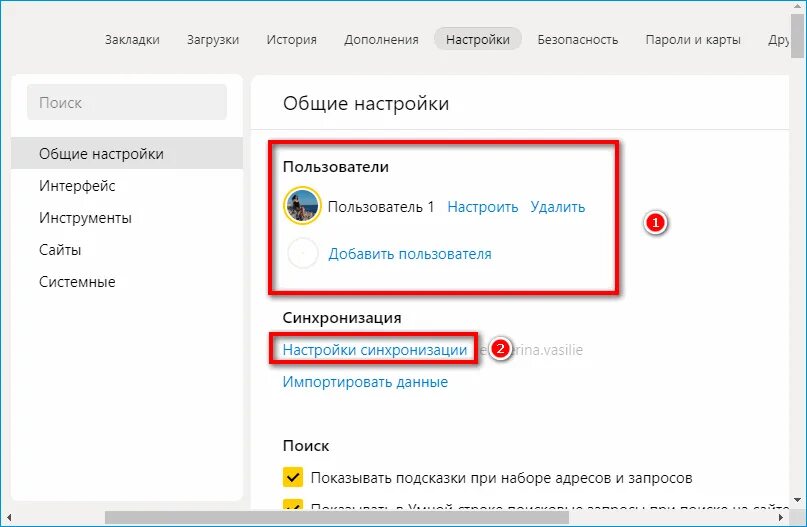Switch to the Загрузки tab
807x527 pixels.
click(x=213, y=40)
